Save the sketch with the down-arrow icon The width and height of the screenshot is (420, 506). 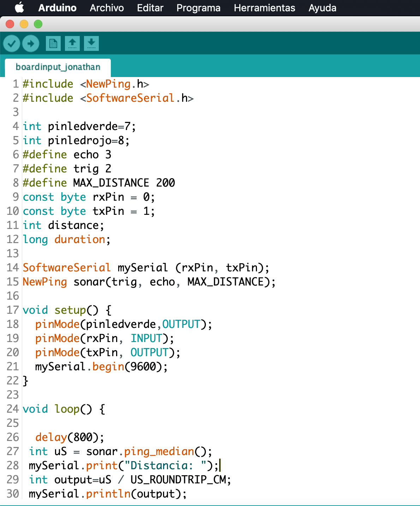click(x=91, y=43)
